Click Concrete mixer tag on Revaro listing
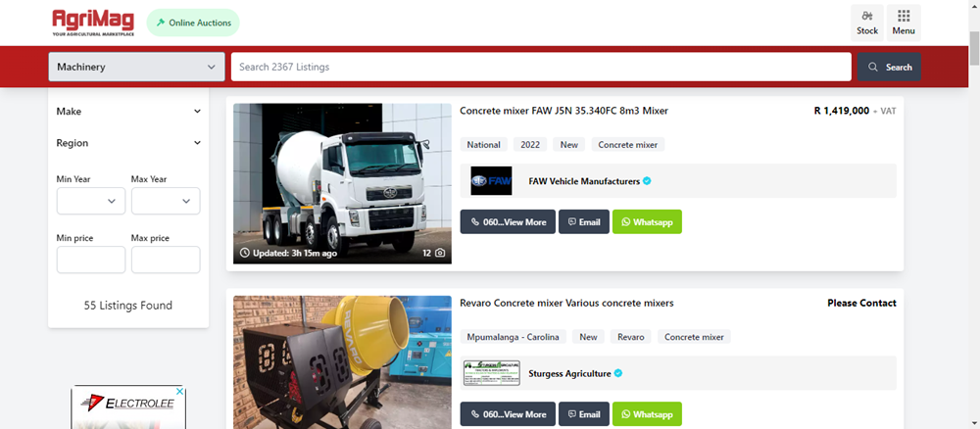 (x=694, y=337)
